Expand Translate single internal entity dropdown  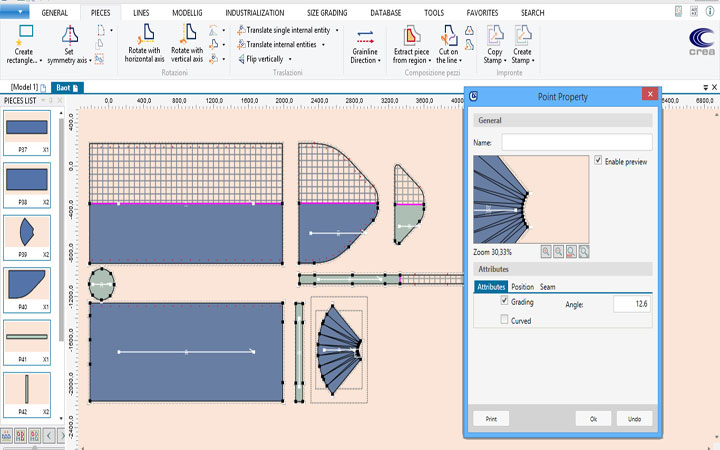click(338, 31)
